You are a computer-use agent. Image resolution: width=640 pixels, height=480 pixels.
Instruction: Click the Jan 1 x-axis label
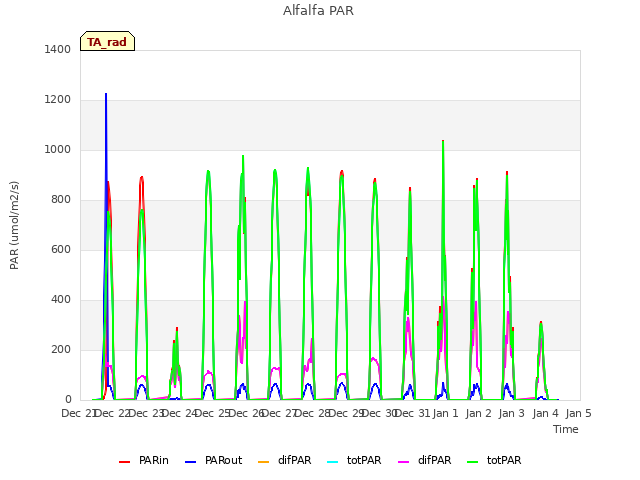click(446, 413)
